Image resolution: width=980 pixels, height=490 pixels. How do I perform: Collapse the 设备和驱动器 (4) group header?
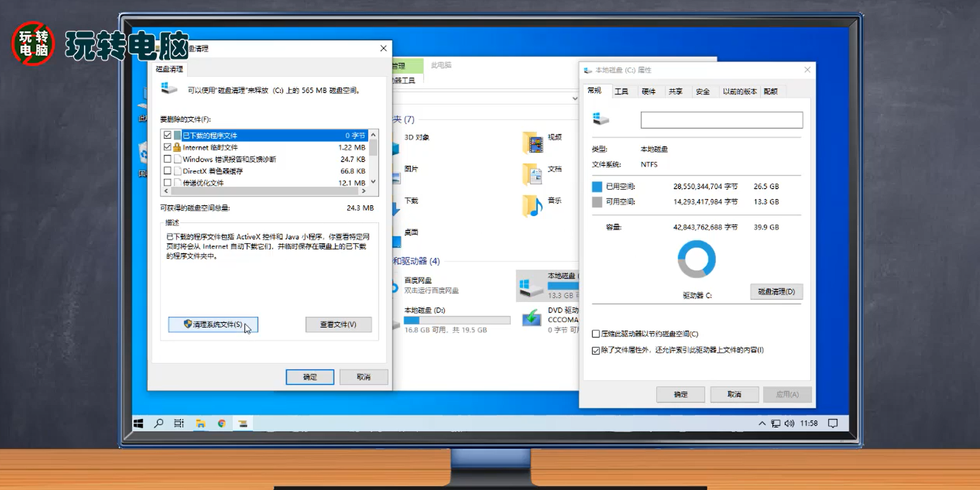pos(417,261)
